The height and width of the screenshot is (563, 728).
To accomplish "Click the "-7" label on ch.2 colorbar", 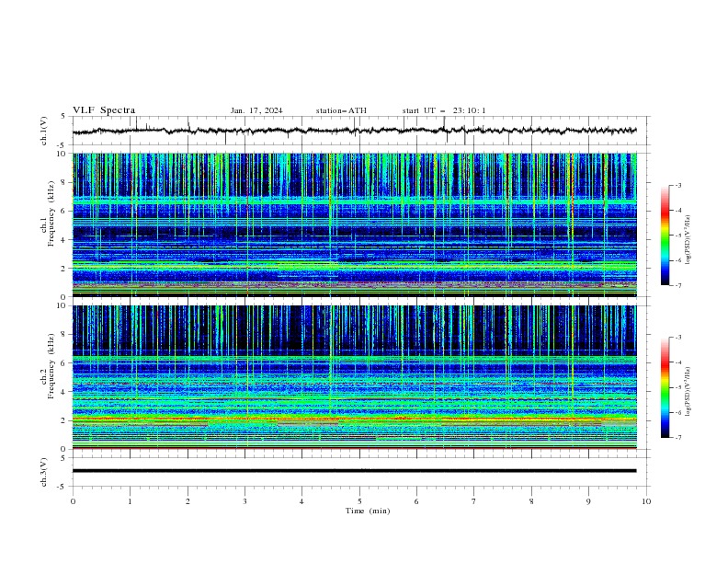I will click(678, 438).
